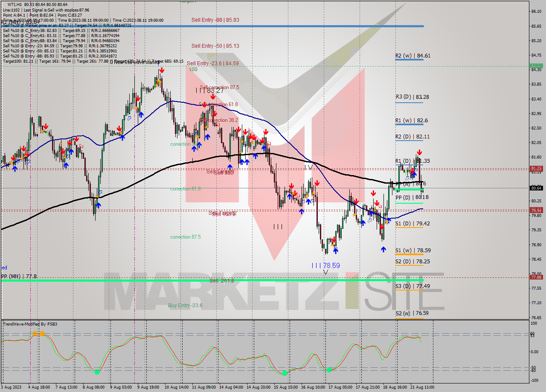This screenshot has height=392, width=546.
Task: Click the 'Sell Entry -50 | 85.13' chart label
Action: click(215, 46)
